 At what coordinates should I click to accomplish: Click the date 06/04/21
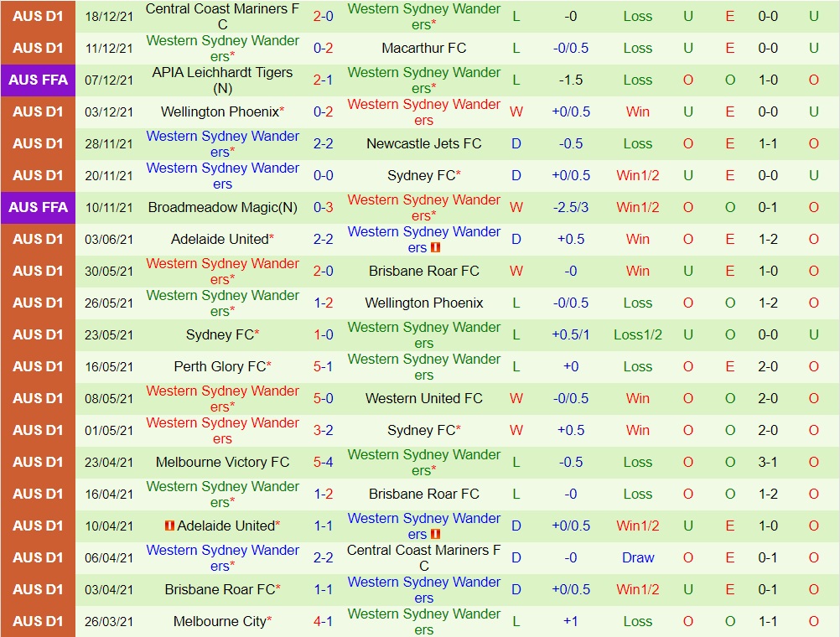tap(109, 557)
